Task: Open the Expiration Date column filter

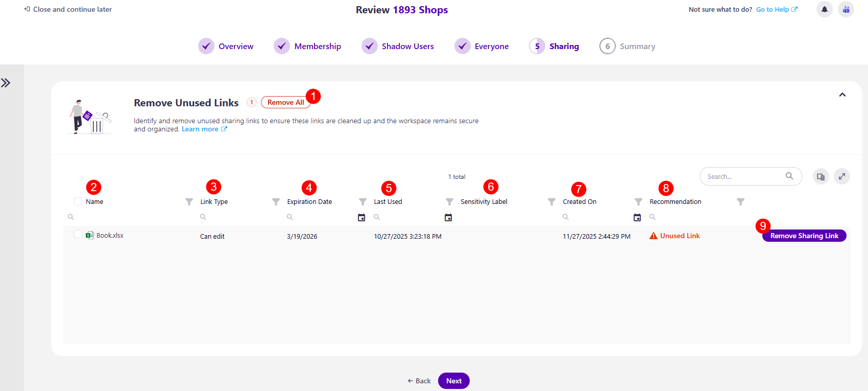Action: [363, 202]
